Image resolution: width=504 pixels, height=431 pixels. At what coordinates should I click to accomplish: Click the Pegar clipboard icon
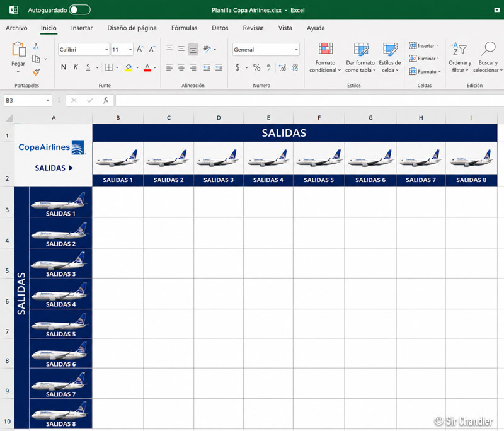(19, 49)
